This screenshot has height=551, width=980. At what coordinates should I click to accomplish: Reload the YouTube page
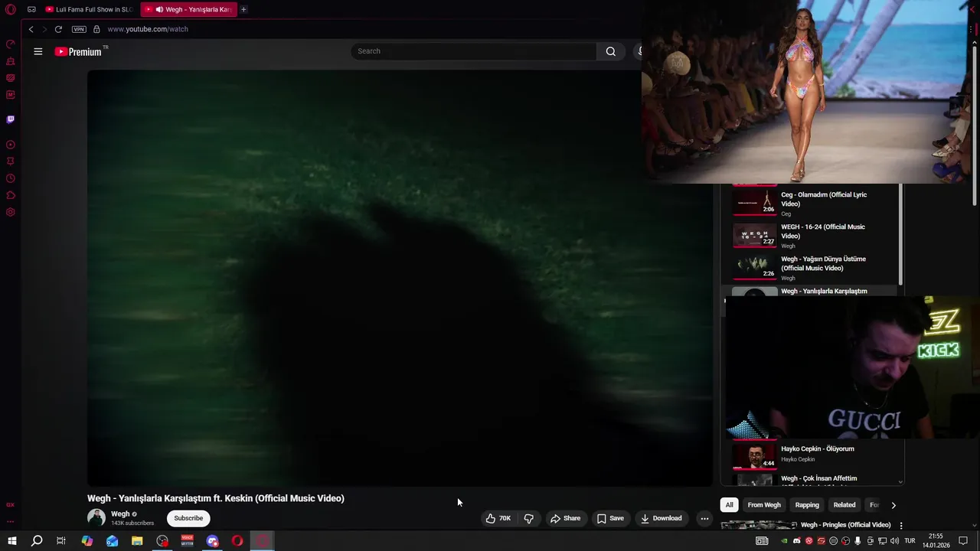pos(58,29)
